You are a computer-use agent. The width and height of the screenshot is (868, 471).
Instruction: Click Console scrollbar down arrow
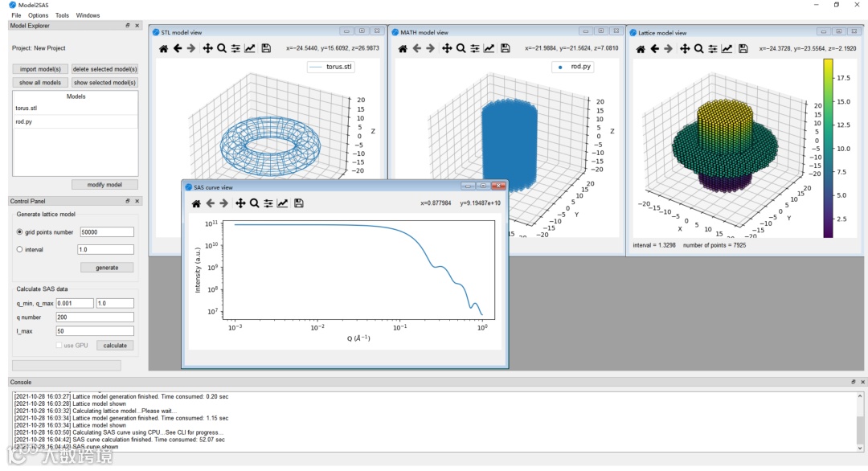click(860, 448)
